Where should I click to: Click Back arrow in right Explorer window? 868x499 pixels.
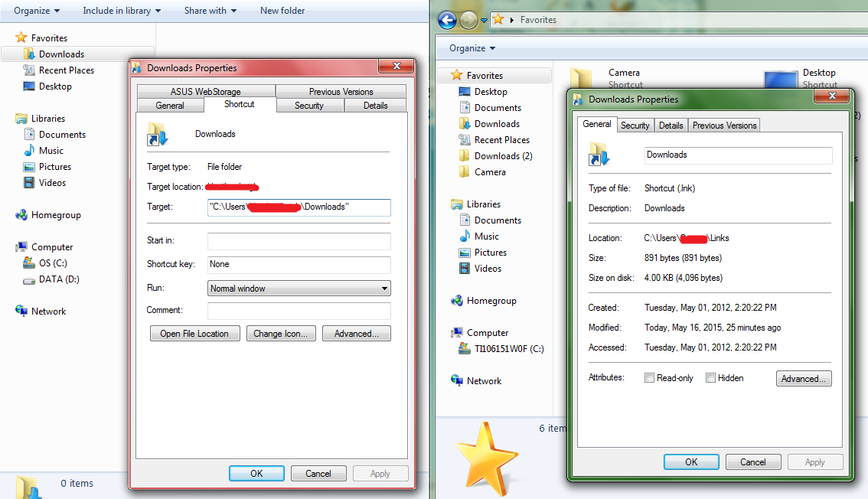pos(447,21)
